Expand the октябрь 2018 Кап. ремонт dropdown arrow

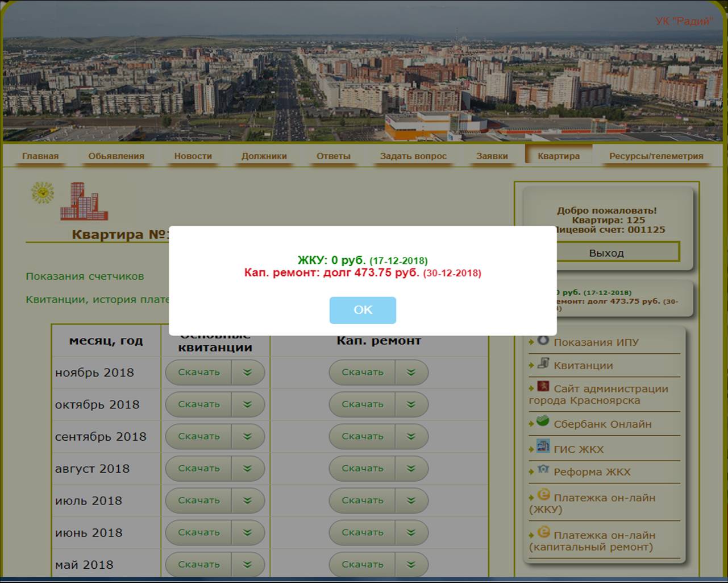(x=411, y=404)
